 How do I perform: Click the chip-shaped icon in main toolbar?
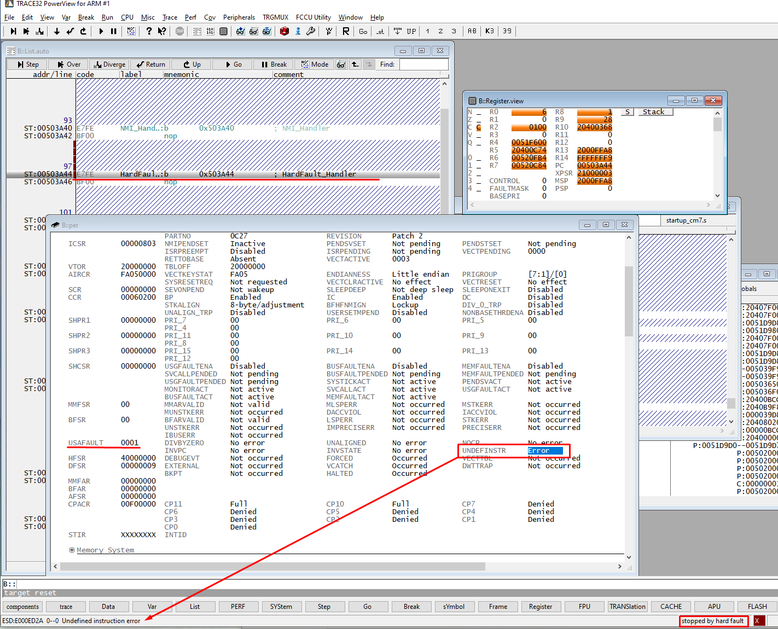(224, 31)
